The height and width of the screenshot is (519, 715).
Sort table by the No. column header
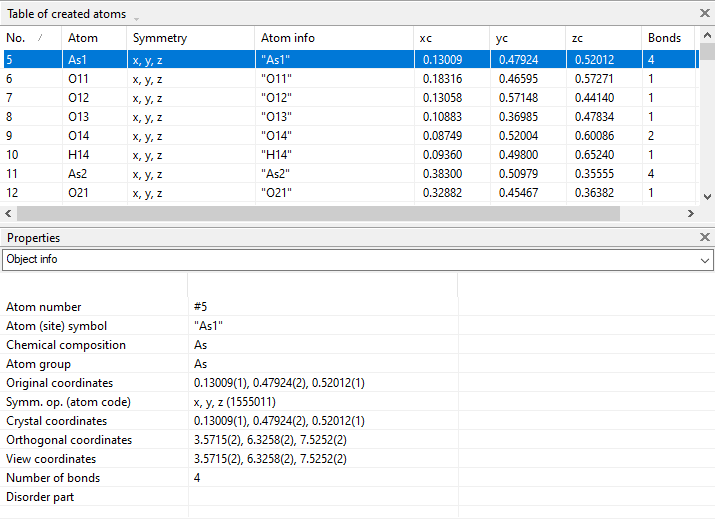click(x=30, y=38)
